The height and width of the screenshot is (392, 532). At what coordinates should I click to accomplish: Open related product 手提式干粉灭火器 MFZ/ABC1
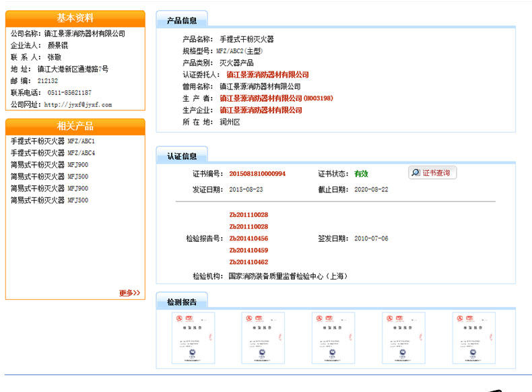click(53, 141)
